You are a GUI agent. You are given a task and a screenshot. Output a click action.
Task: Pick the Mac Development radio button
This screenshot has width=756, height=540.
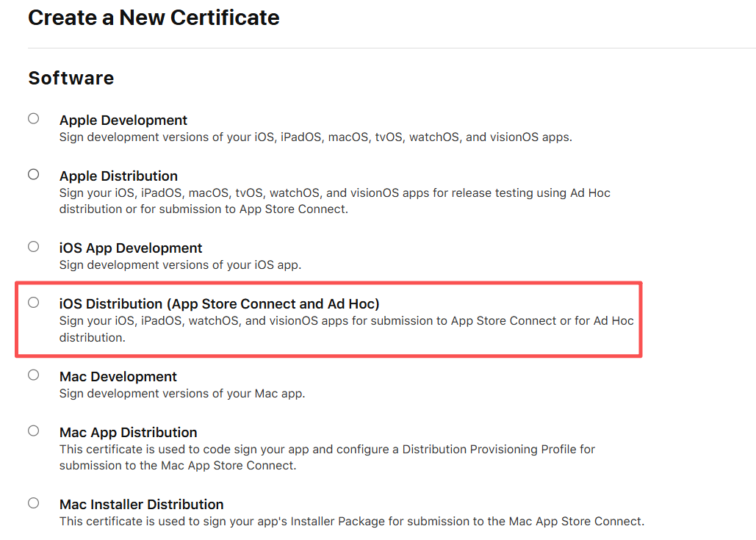[x=34, y=375]
